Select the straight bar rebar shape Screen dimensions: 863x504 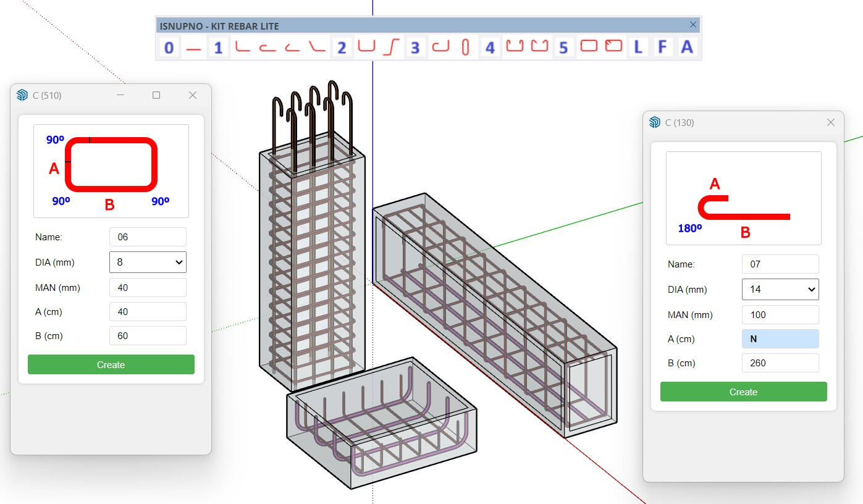194,48
